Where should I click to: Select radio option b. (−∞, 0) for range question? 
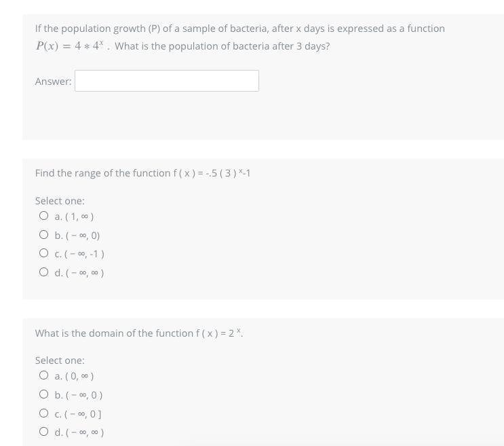(44, 235)
